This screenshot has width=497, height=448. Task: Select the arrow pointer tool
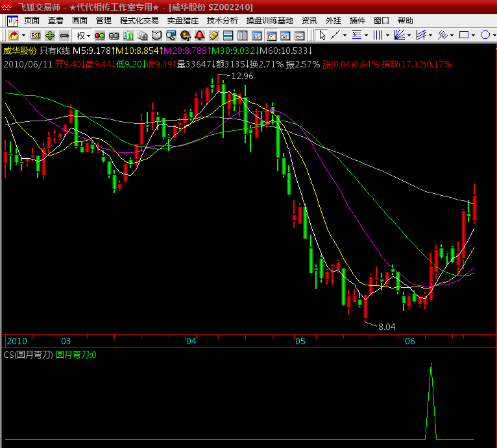(322, 35)
